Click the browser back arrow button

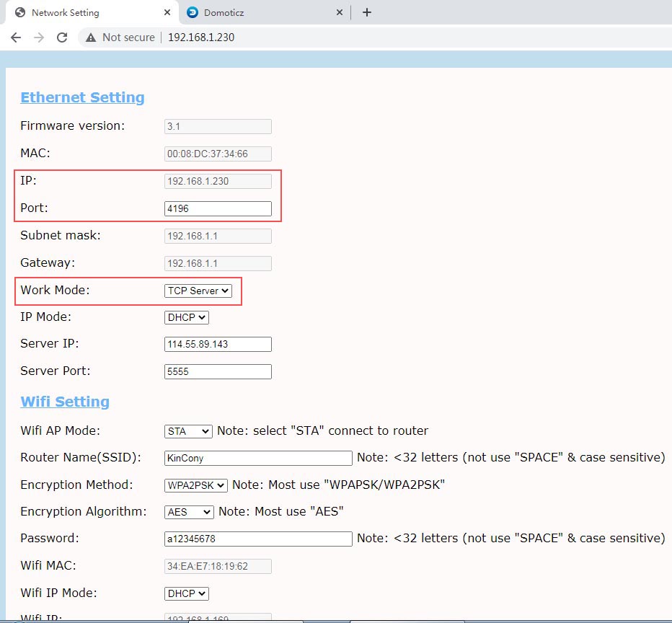(x=16, y=37)
